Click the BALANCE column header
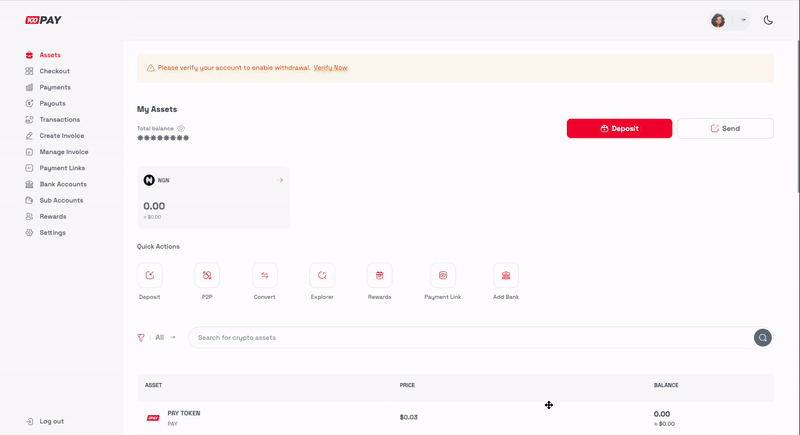Screen dimensions: 800x435 click(x=666, y=386)
